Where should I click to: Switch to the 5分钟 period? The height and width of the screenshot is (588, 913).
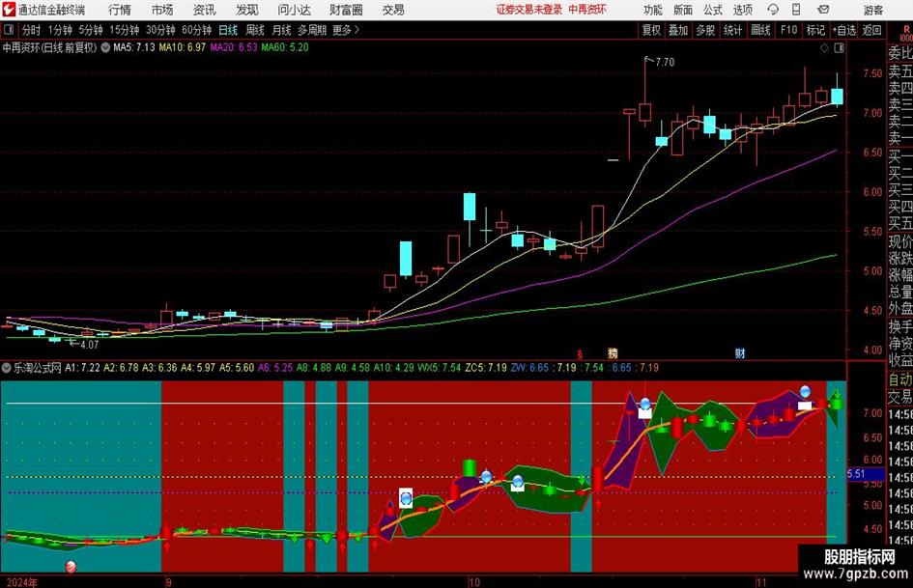pos(91,30)
